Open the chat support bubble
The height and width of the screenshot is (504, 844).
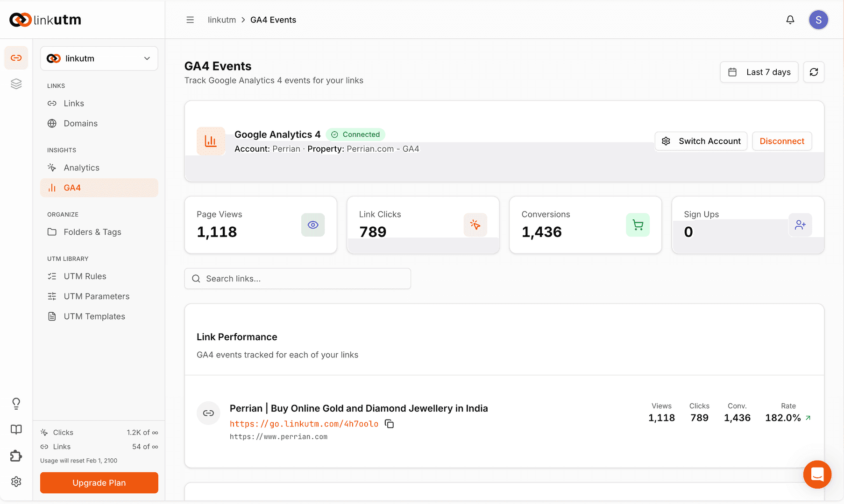[817, 475]
